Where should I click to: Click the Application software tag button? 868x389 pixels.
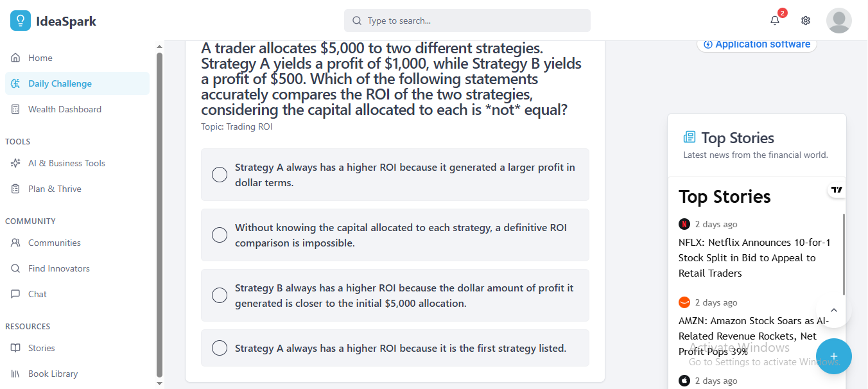[756, 44]
